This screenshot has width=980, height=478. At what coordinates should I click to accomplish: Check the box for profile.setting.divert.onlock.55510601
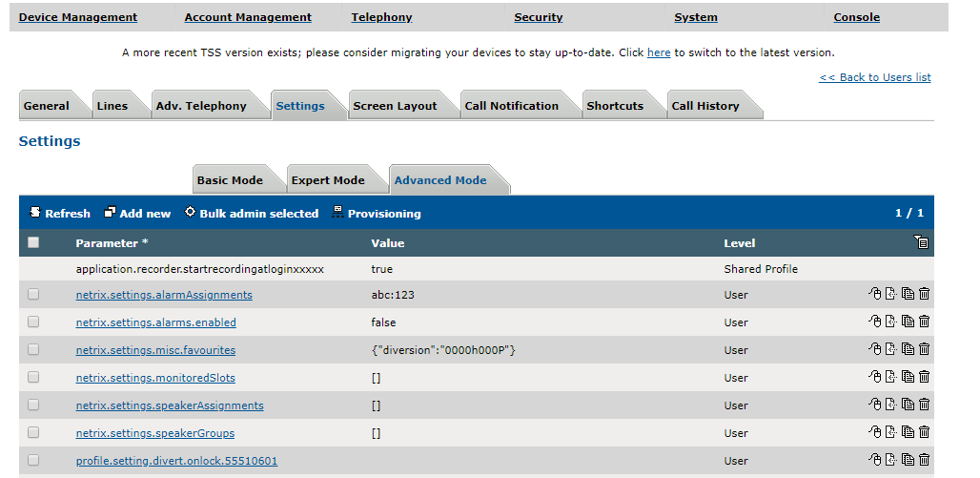pyautogui.click(x=33, y=460)
